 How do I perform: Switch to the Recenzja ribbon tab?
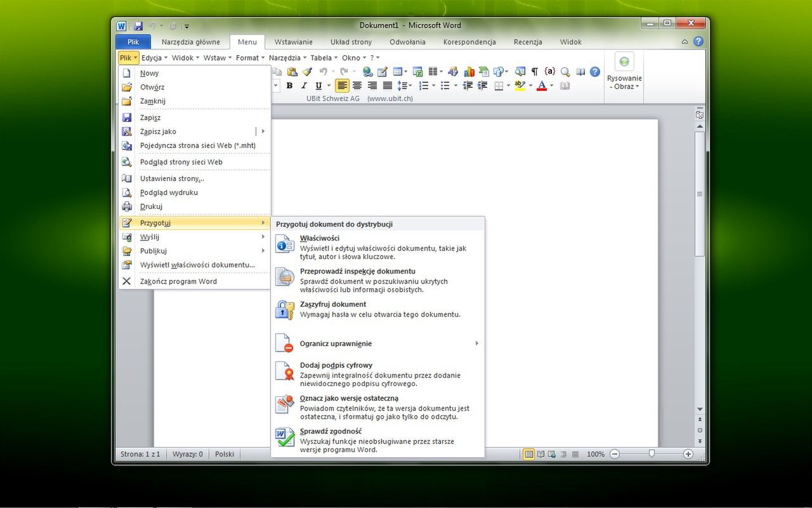[527, 42]
